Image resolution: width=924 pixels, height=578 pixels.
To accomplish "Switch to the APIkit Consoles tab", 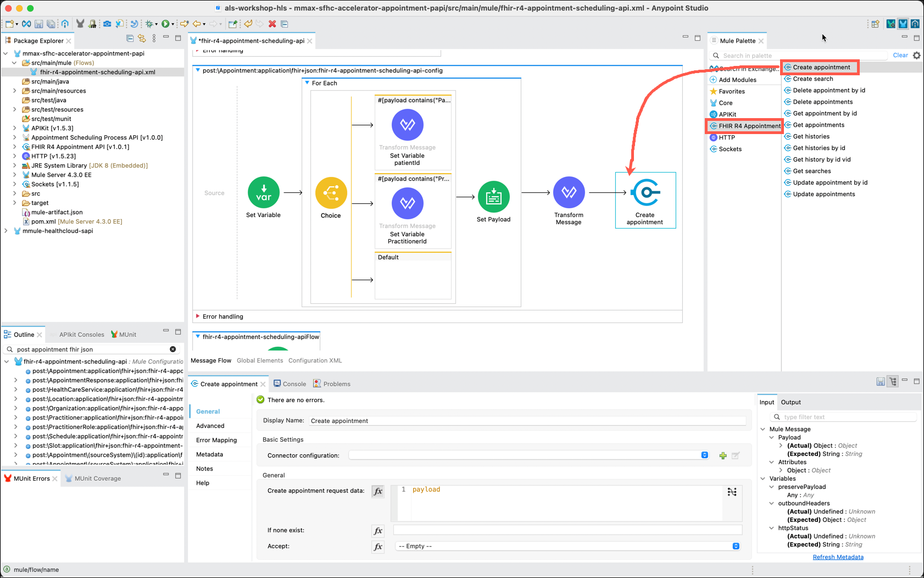I will 82,334.
